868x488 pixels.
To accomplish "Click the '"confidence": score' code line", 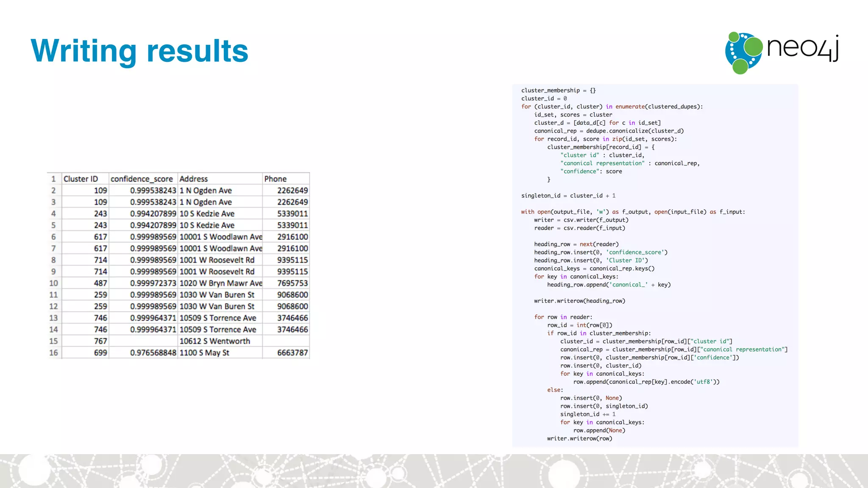I will click(x=591, y=172).
